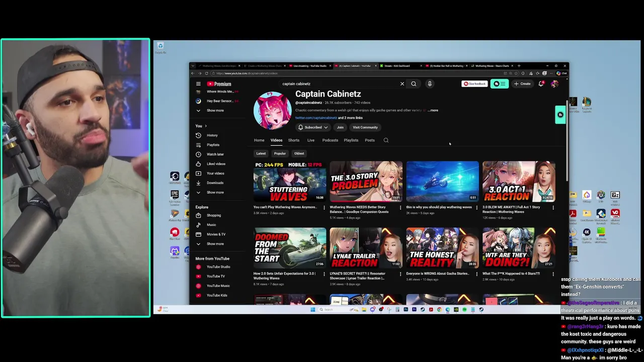Open the Hey Bear Sensor... subscription channel

(x=219, y=101)
